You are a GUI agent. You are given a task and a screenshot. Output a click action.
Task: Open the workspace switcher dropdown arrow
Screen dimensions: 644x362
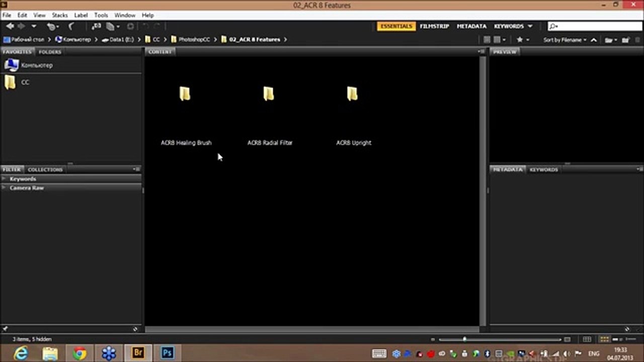[530, 26]
